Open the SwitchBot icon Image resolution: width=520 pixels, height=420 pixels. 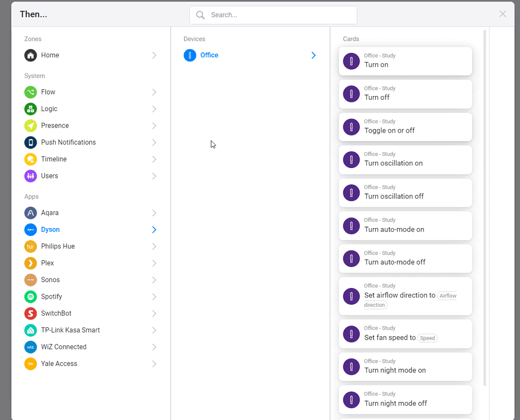tap(31, 313)
